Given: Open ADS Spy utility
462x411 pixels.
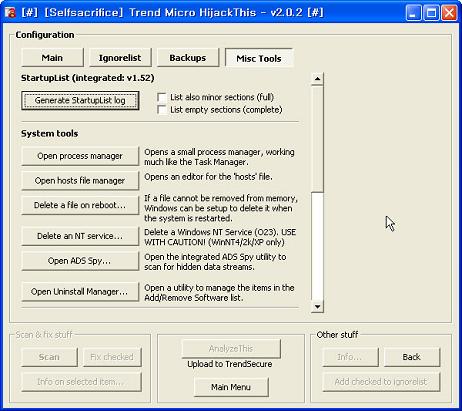Looking at the screenshot, I should point(80,261).
